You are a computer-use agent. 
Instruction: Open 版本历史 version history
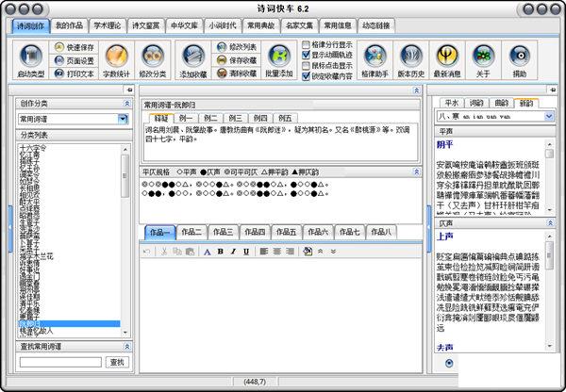pyautogui.click(x=410, y=60)
